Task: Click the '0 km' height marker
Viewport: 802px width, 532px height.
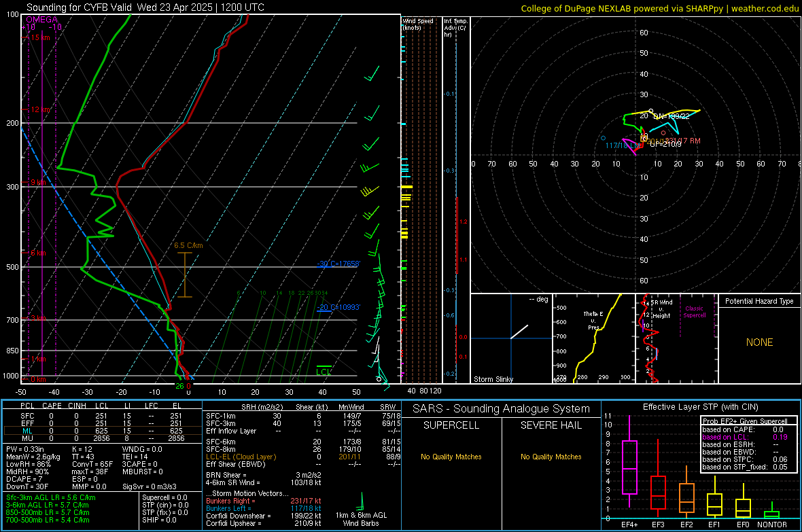Action: [38, 379]
